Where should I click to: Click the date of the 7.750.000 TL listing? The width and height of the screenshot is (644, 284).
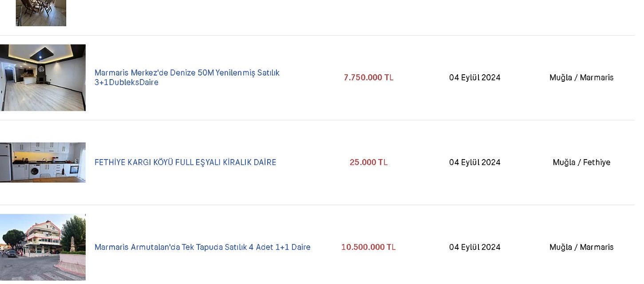(x=474, y=77)
